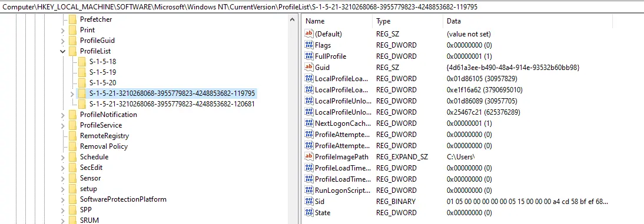Click the icon of the 0x25467c21 LocalProfileUnlo value

(309, 112)
